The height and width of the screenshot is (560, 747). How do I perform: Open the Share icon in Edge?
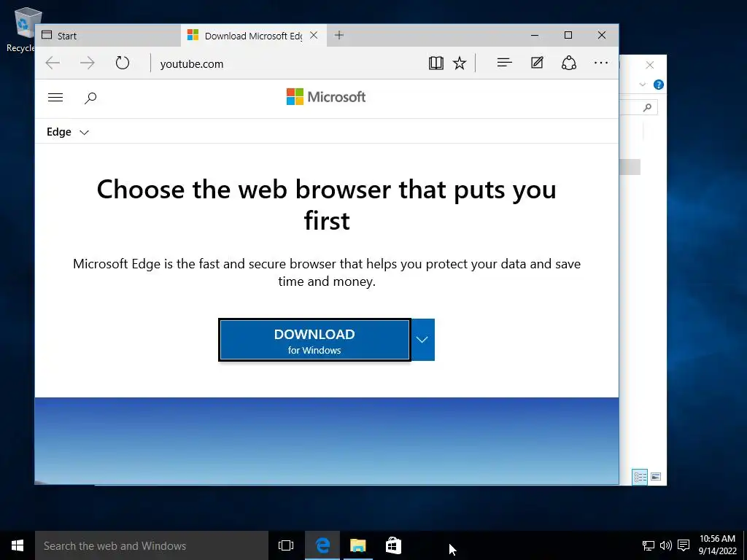tap(569, 63)
